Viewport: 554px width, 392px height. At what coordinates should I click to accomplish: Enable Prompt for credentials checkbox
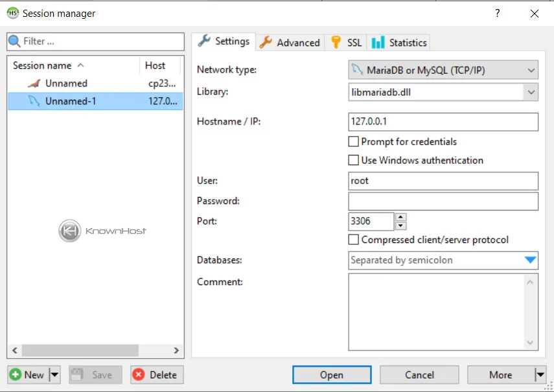point(354,142)
